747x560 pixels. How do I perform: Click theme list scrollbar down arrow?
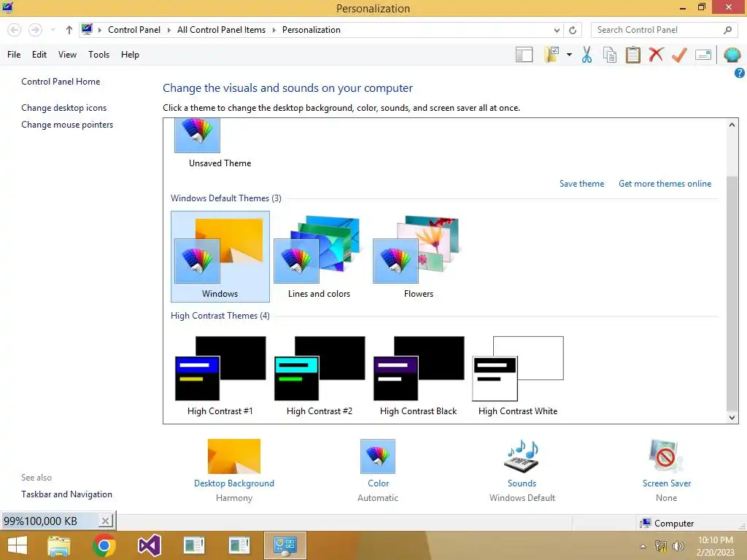click(732, 418)
